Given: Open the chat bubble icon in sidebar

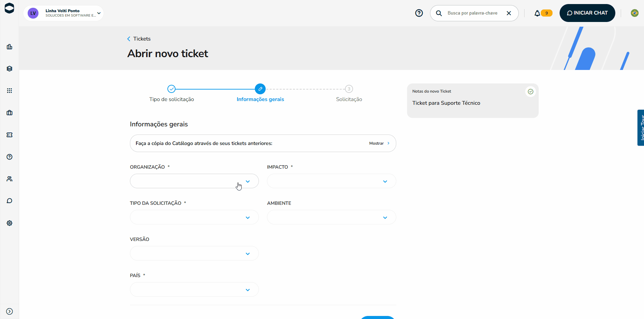Looking at the screenshot, I should click(x=9, y=201).
